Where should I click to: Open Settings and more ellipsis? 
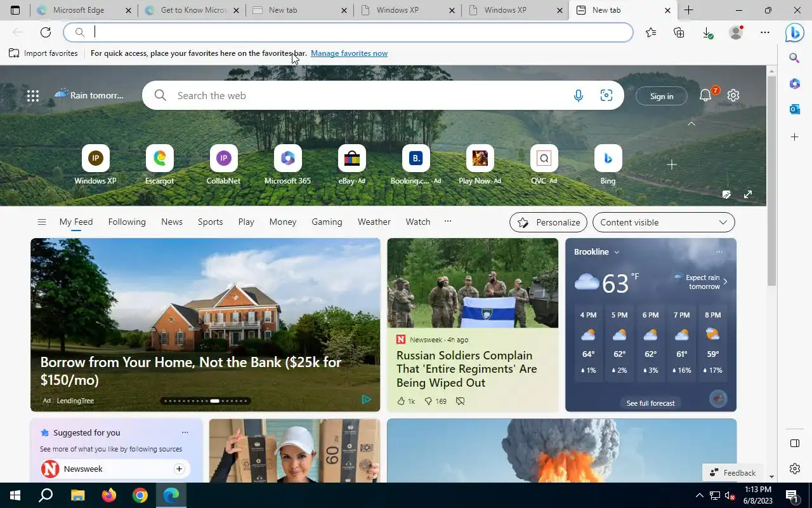pyautogui.click(x=765, y=32)
